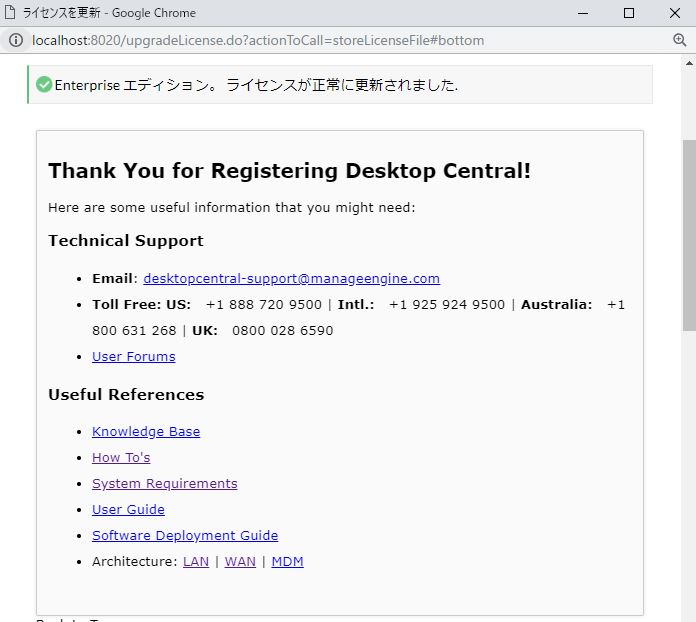Click the site information icon in address bar
Image resolution: width=696 pixels, height=622 pixels.
pos(16,40)
